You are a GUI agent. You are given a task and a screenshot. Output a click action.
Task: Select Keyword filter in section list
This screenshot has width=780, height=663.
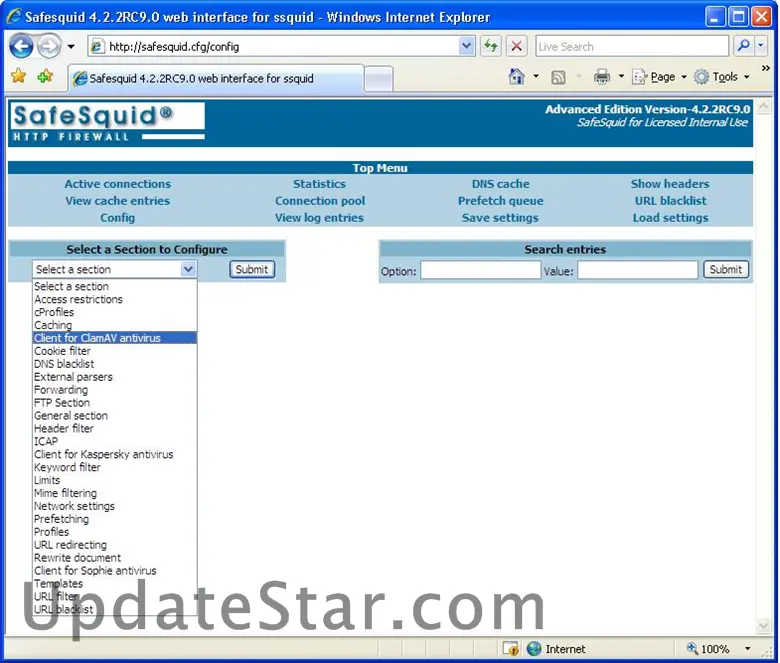(x=67, y=467)
